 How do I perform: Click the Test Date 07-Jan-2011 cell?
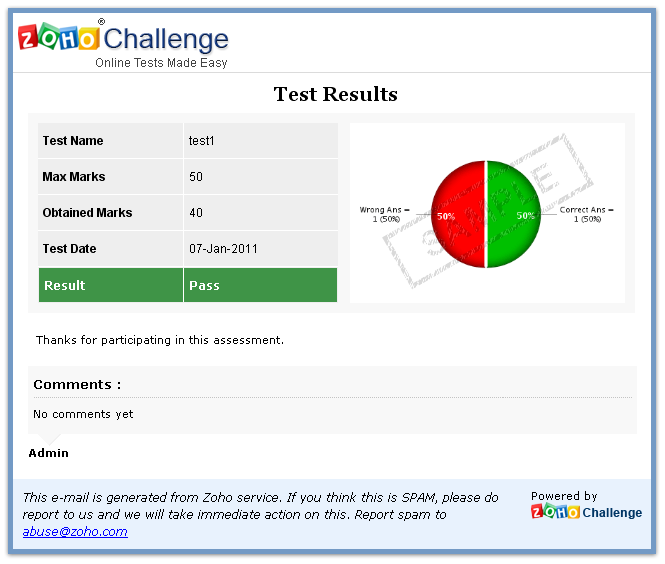tap(223, 249)
